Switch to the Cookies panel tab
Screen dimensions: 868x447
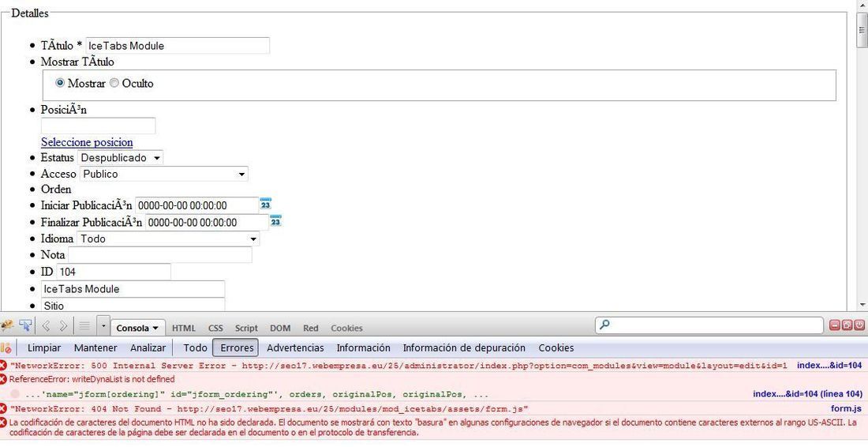(346, 328)
